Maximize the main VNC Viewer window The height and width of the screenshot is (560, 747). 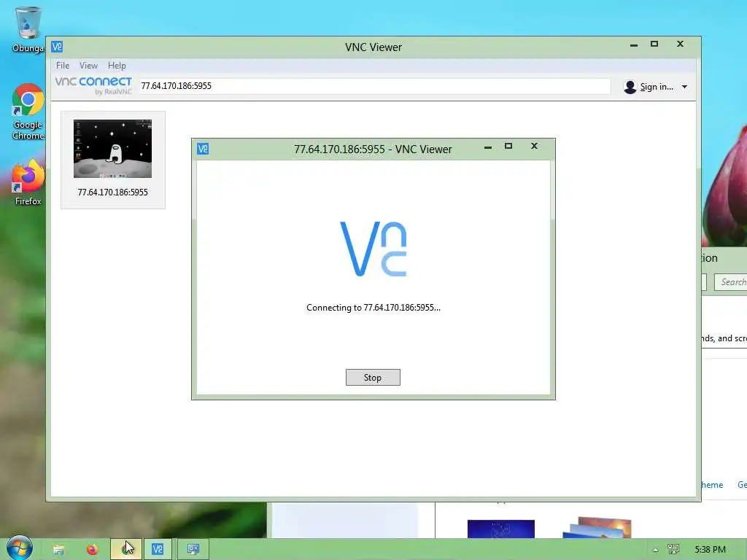pyautogui.click(x=654, y=44)
